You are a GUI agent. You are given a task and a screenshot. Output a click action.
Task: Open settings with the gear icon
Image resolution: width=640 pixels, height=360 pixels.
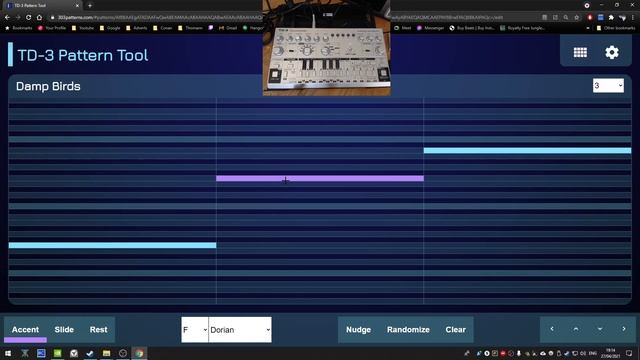[x=611, y=52]
